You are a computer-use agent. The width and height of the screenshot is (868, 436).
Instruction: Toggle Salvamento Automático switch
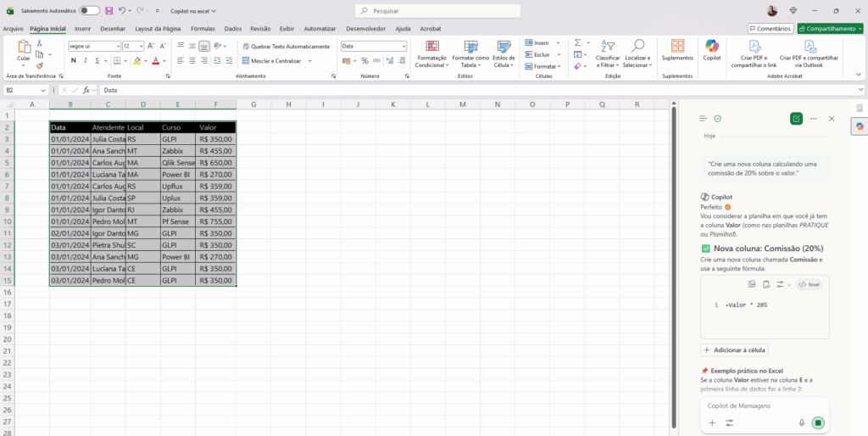[x=88, y=11]
